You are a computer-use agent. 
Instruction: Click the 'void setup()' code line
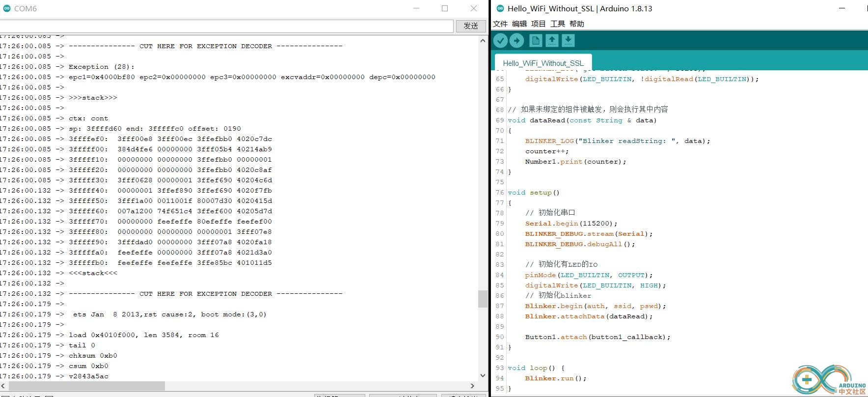coord(534,192)
